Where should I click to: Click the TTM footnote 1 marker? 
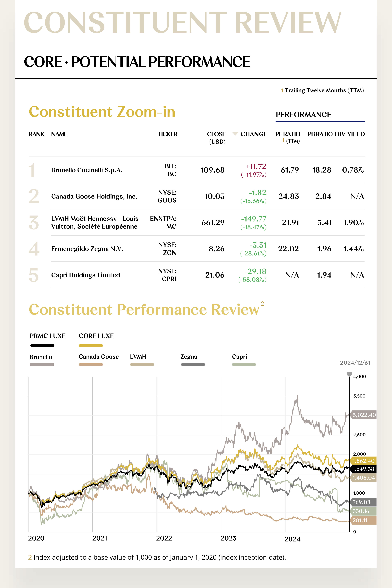282,91
